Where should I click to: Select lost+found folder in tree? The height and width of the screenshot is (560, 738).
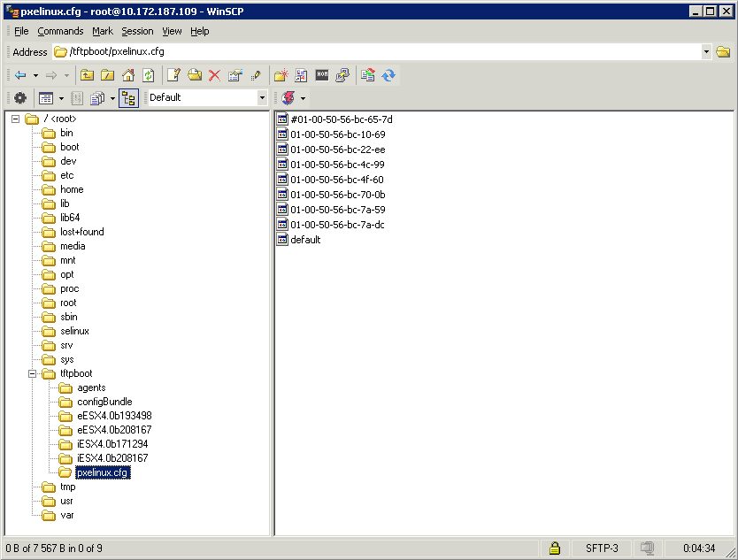82,232
